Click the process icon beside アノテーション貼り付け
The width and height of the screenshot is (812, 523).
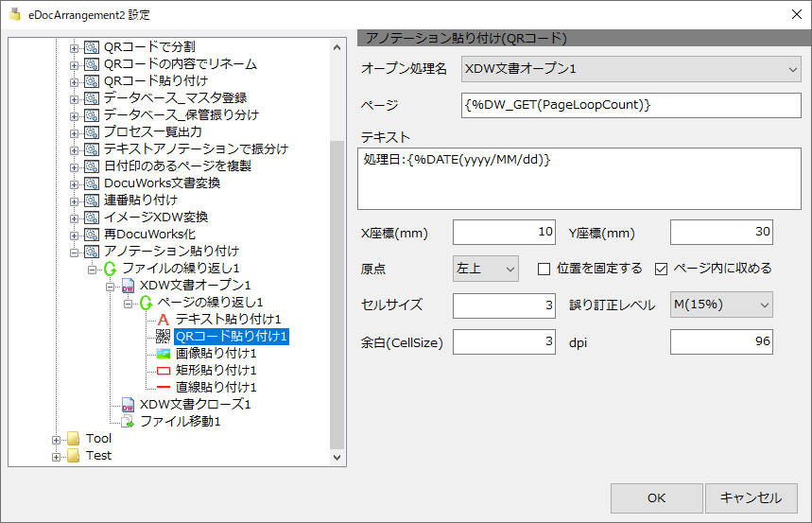click(x=92, y=252)
